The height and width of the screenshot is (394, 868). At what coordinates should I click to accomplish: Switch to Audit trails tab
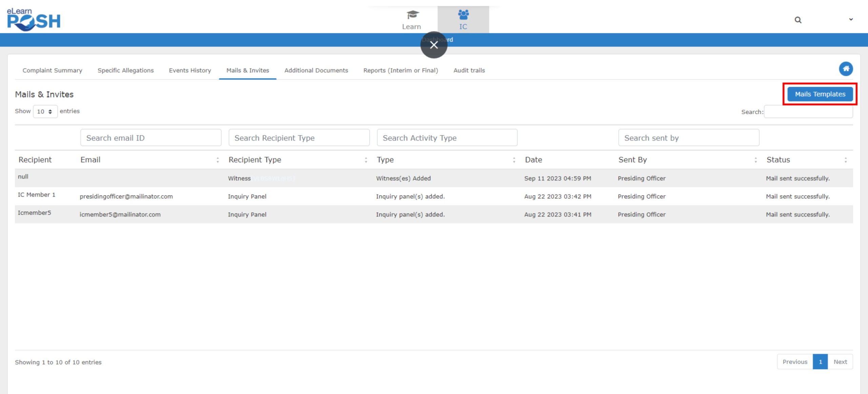(x=469, y=70)
